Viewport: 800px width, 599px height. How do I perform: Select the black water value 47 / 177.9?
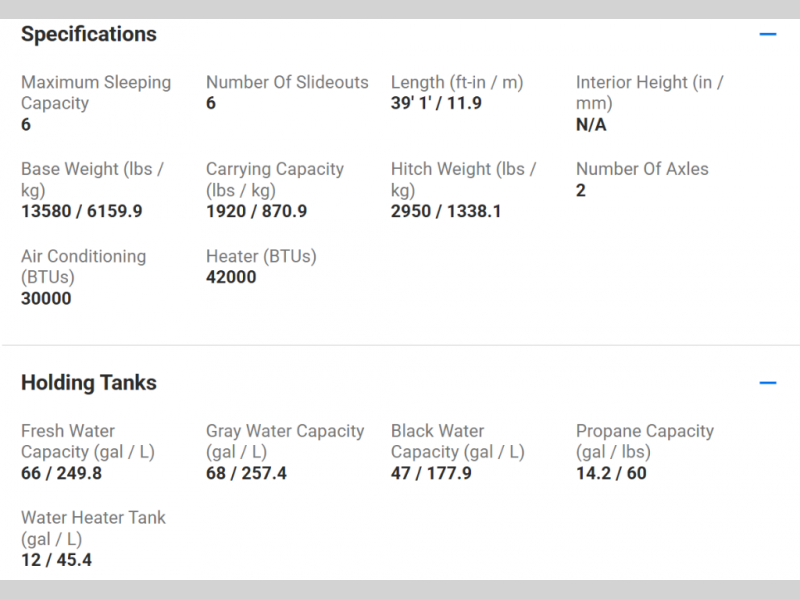coord(431,473)
